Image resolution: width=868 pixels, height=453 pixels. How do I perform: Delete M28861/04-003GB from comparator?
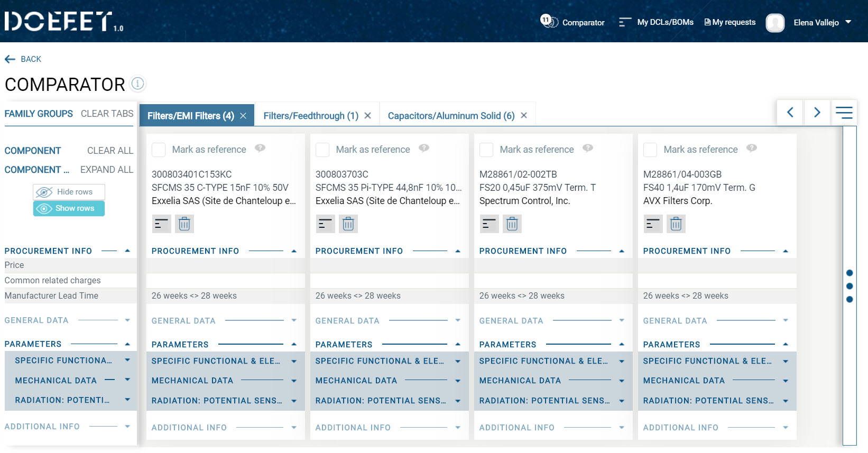click(676, 224)
